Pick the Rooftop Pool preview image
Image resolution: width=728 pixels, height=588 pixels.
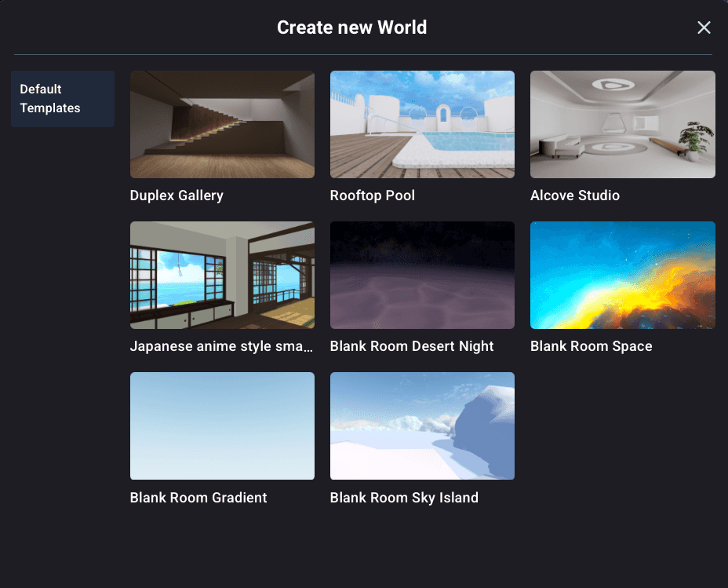click(422, 124)
